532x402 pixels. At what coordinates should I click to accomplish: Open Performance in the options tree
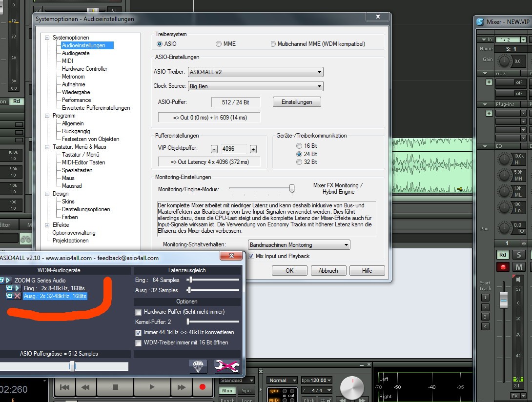point(76,100)
